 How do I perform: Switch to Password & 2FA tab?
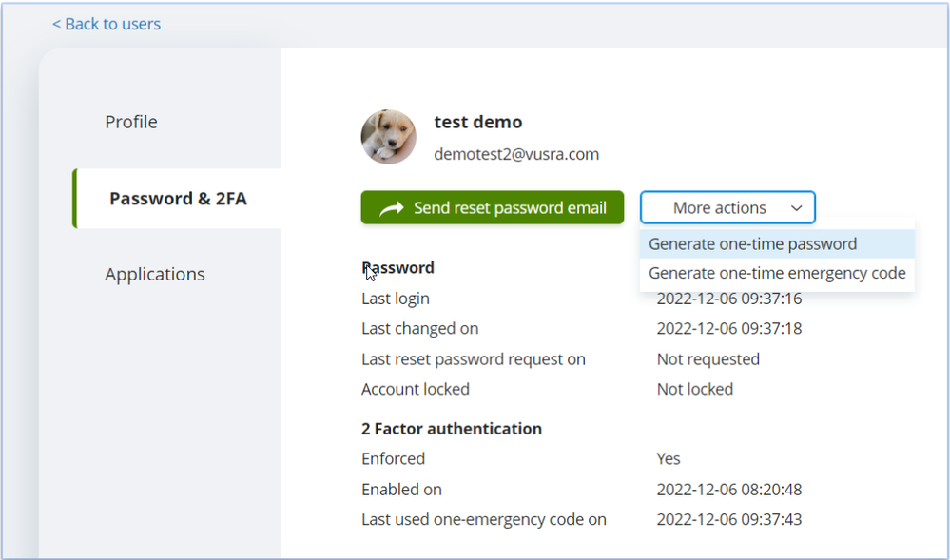(x=178, y=199)
